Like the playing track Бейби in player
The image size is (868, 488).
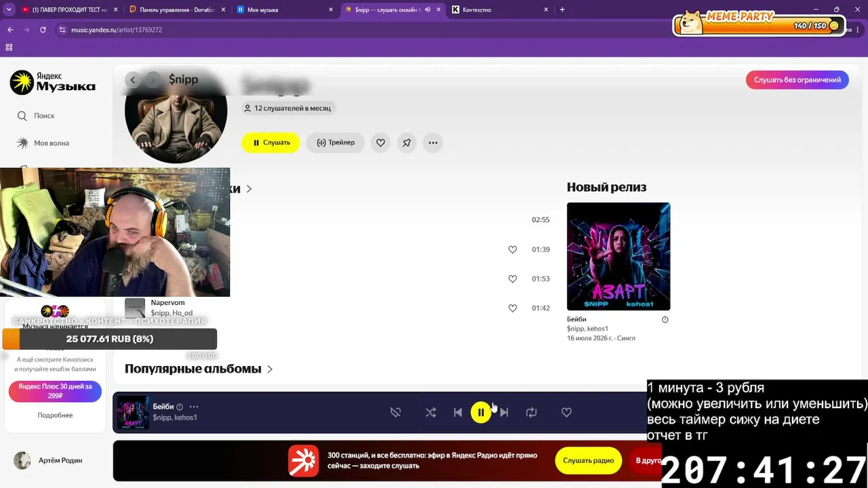(x=566, y=412)
